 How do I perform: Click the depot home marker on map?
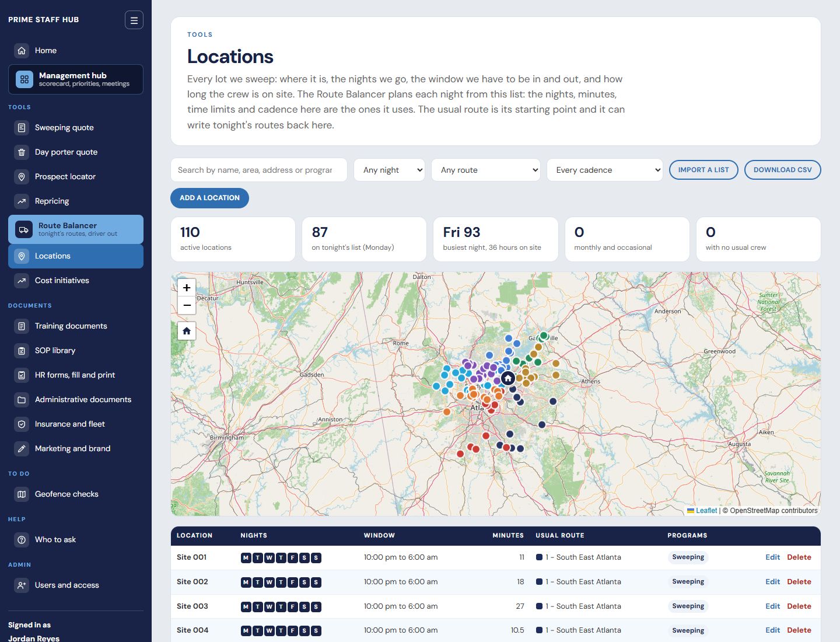click(x=508, y=378)
